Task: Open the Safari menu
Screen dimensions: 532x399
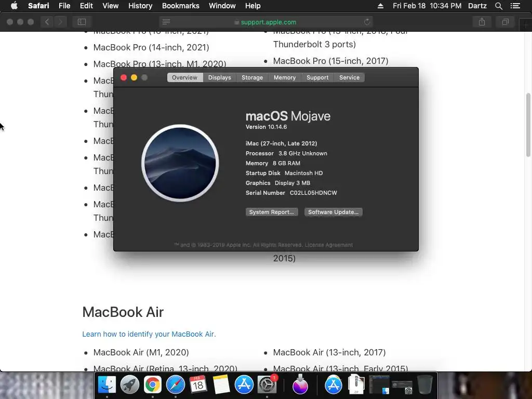Action: 38,6
